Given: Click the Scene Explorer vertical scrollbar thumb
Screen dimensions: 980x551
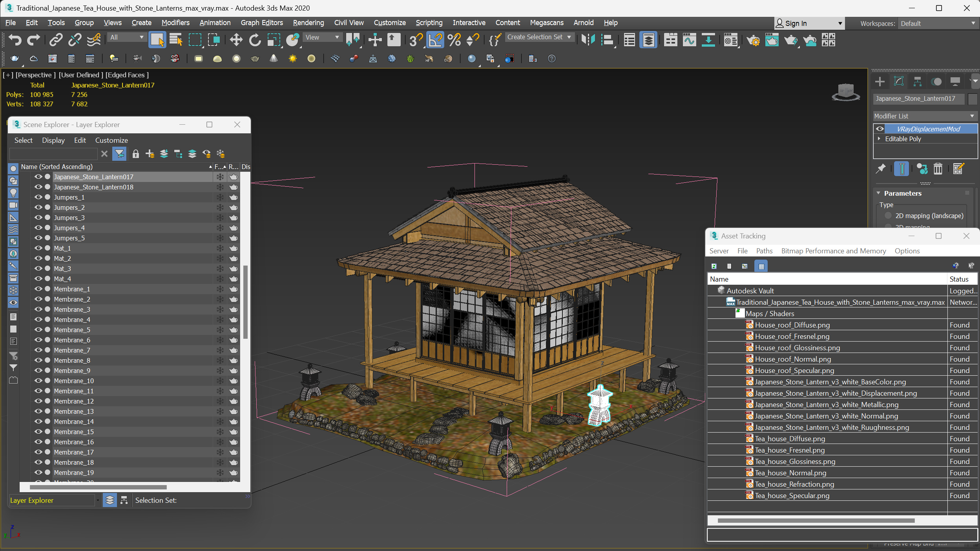Looking at the screenshot, I should pyautogui.click(x=245, y=302).
